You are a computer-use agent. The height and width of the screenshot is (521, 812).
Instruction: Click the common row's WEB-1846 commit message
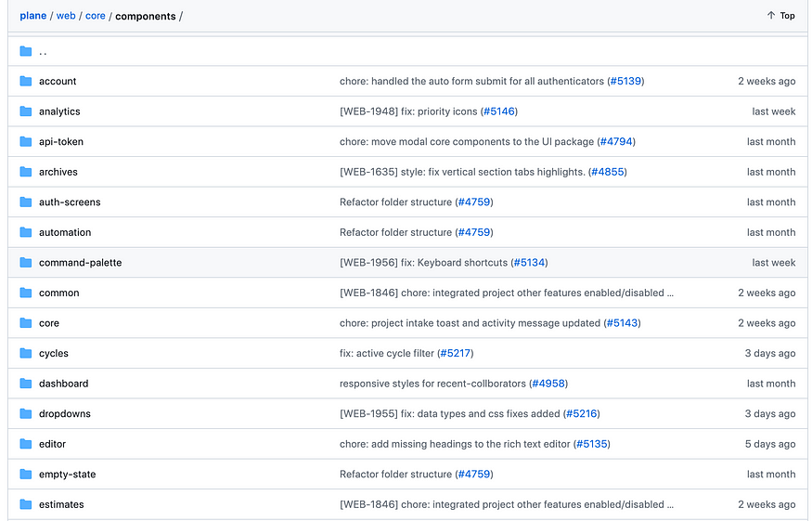coord(507,293)
